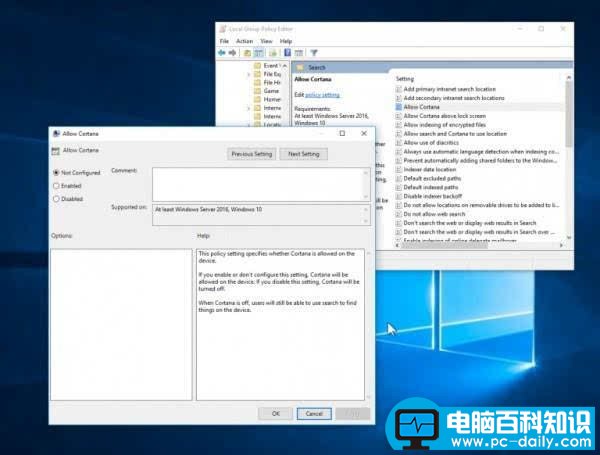Screen dimensions: 600x455
Task: Confirm the dialog with OK
Action: (276, 414)
